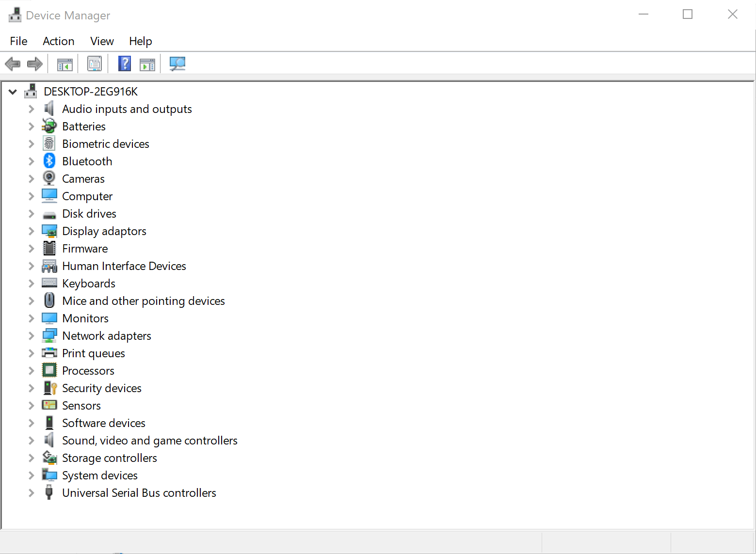The image size is (756, 554).
Task: Select the Sensors label
Action: point(81,406)
